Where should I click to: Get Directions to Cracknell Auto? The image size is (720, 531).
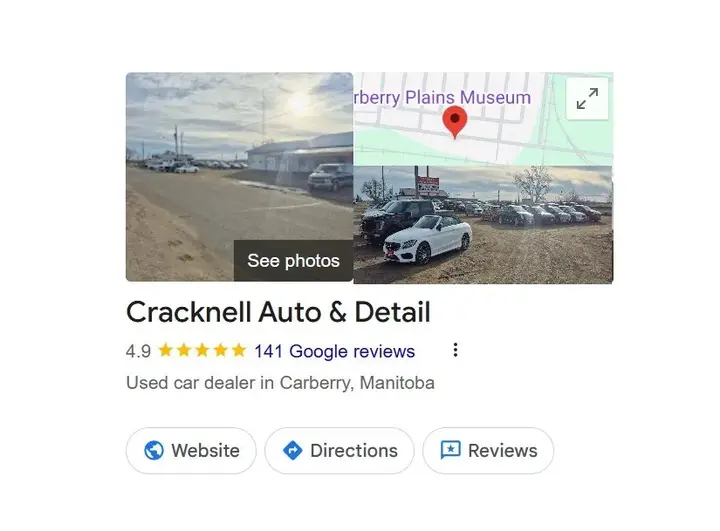pos(339,451)
